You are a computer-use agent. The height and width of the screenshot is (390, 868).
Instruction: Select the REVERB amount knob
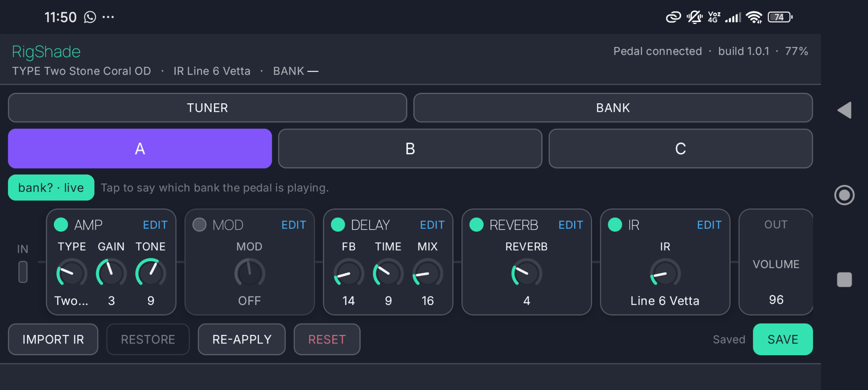[527, 274]
